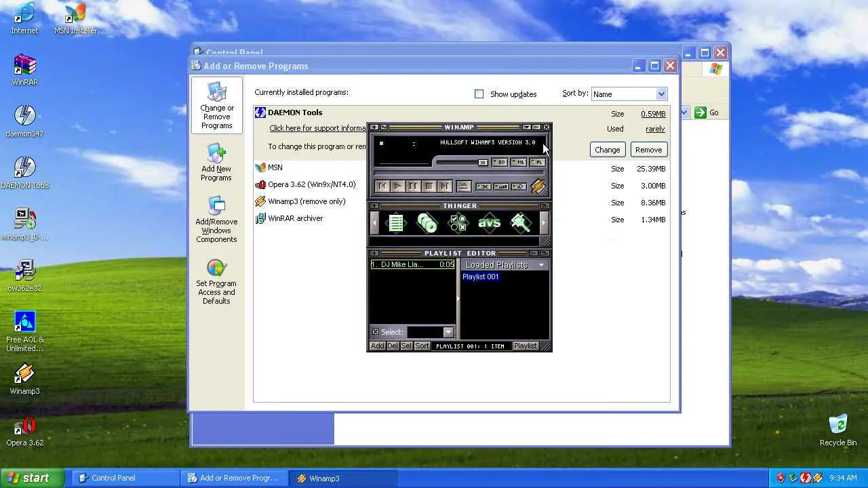Select the MSN Installer desktop icon
This screenshot has height=488, width=868.
[75, 19]
